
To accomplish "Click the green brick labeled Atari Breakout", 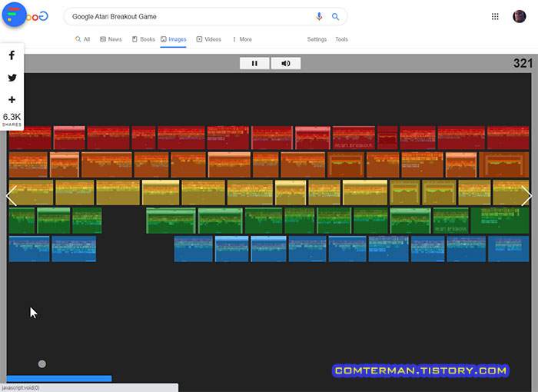I will 451,221.
